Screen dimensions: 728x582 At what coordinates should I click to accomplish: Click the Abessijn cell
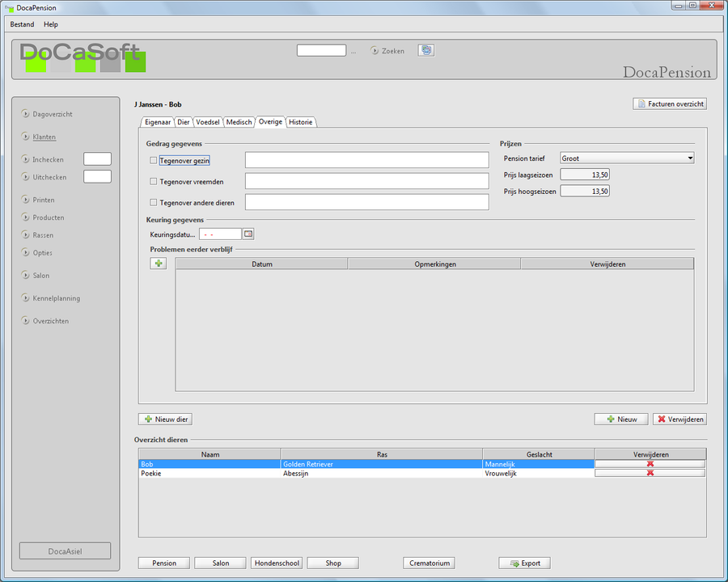pyautogui.click(x=382, y=474)
